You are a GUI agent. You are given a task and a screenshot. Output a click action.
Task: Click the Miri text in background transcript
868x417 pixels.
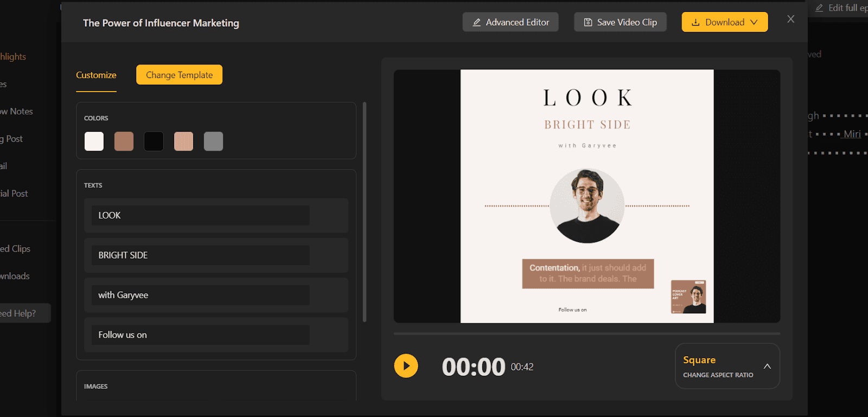click(x=852, y=134)
